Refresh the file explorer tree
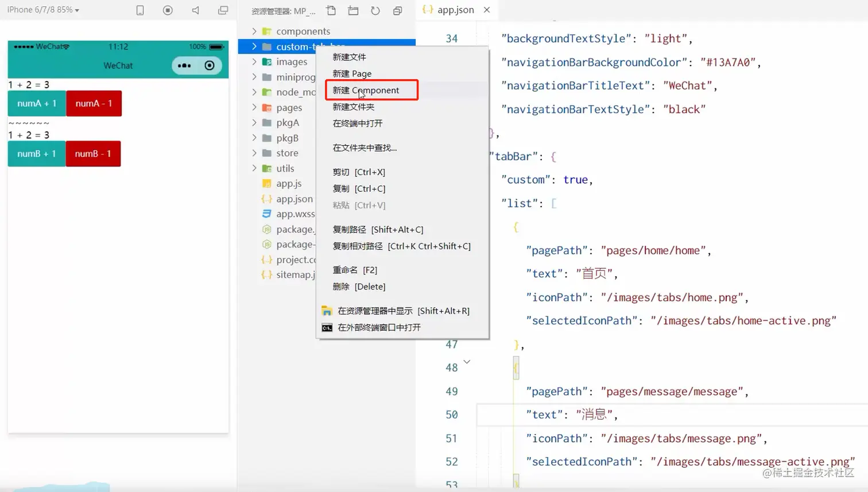 [x=375, y=10]
